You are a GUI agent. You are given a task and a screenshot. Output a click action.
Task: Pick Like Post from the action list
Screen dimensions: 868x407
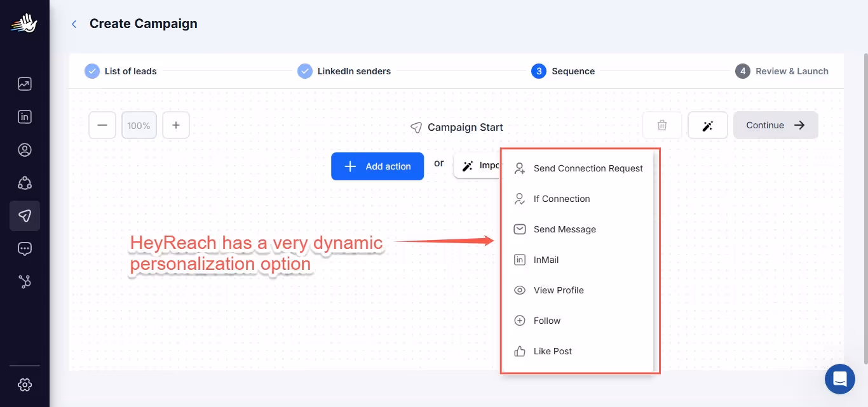[x=551, y=351]
